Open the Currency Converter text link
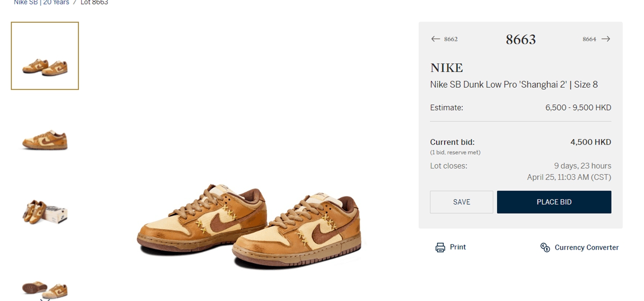Image resolution: width=644 pixels, height=301 pixels. (586, 247)
